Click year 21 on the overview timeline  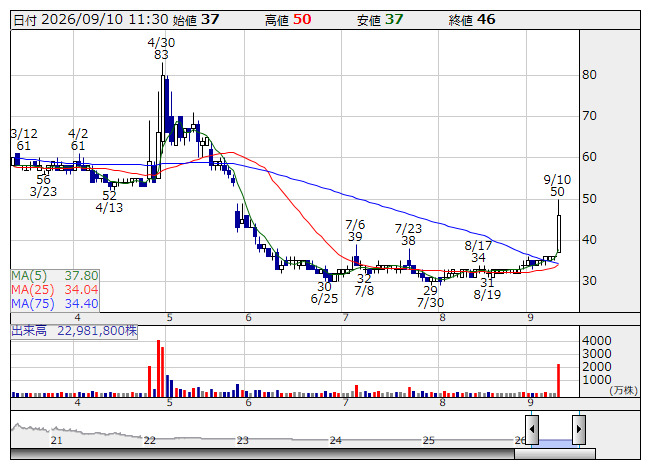56,440
